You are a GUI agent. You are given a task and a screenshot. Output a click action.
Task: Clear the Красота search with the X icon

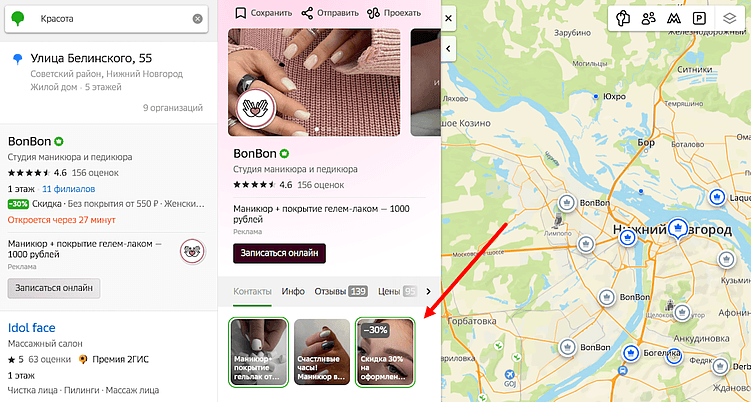(197, 19)
